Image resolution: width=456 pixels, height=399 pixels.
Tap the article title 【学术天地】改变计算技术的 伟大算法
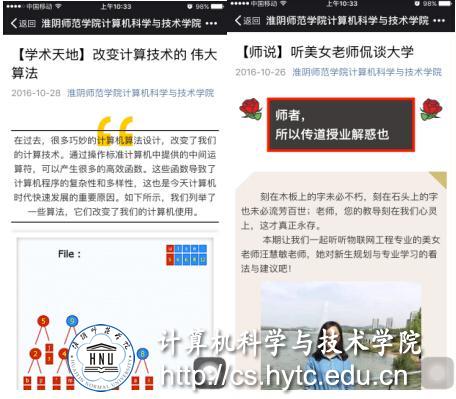[114, 63]
